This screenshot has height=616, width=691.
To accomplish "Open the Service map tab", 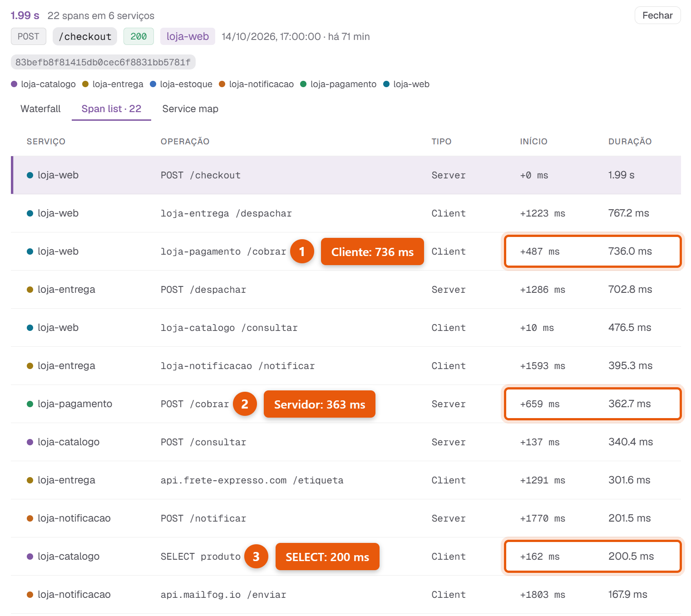I will 190,109.
